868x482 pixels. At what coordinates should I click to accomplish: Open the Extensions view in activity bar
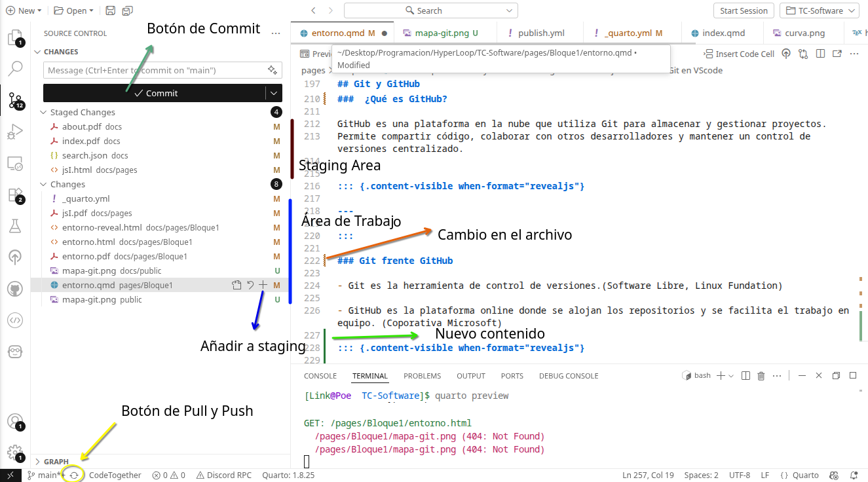click(14, 195)
